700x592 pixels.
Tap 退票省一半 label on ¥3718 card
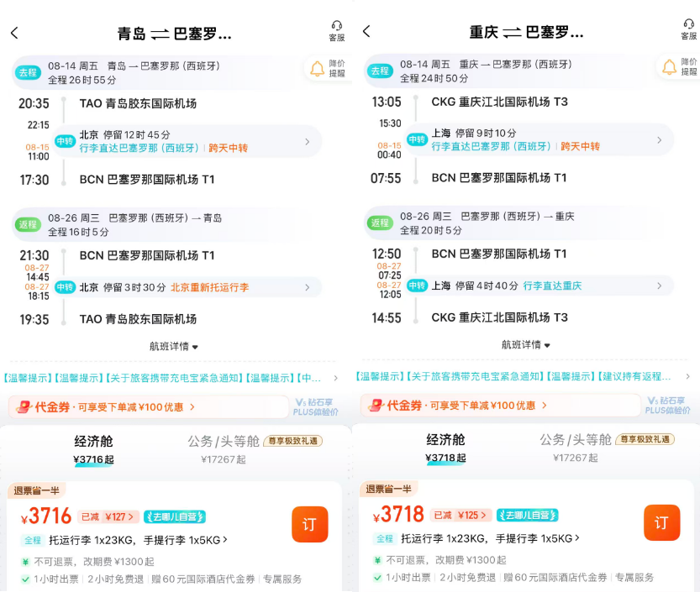click(389, 489)
